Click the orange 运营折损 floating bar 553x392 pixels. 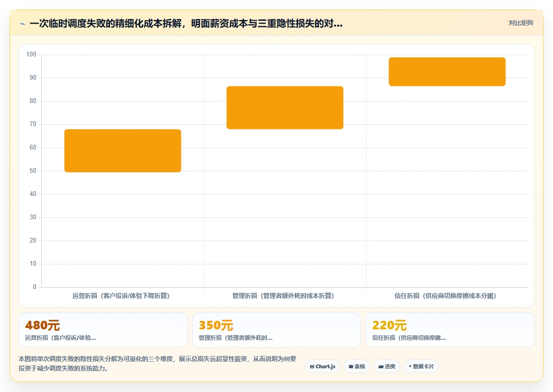coord(123,150)
